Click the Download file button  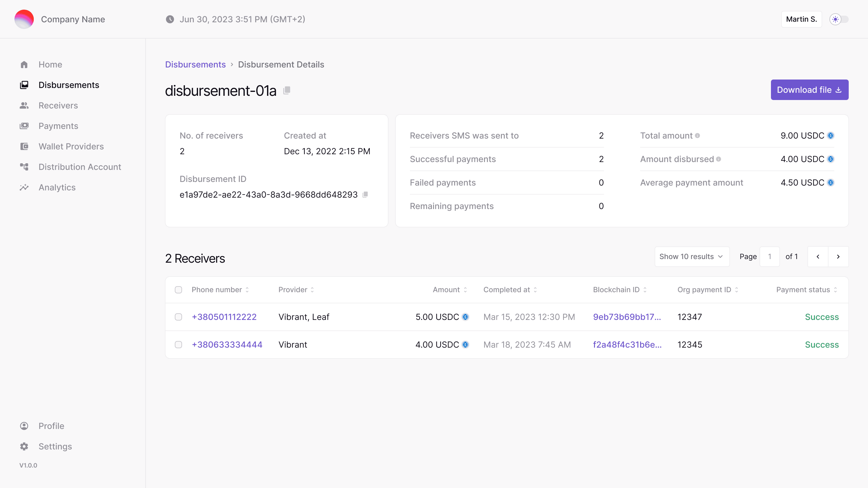[809, 90]
